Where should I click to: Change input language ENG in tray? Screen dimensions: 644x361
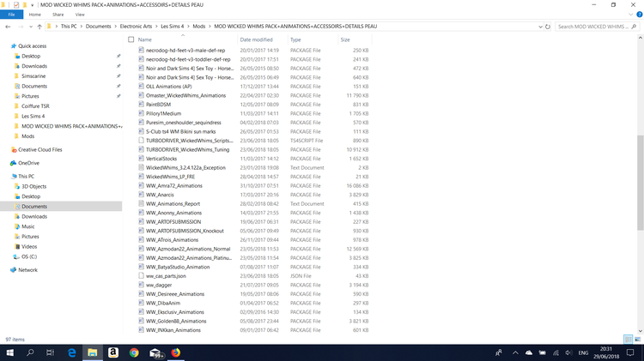[583, 352]
